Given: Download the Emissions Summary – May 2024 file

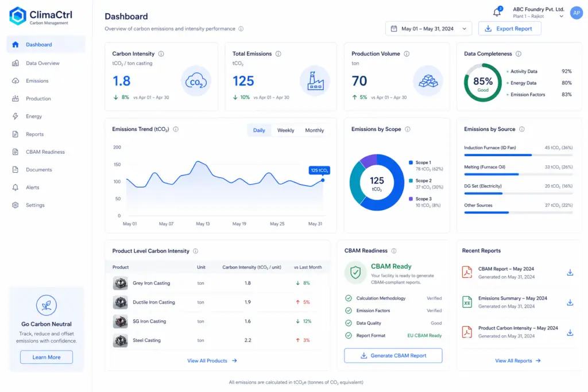Looking at the screenshot, I should tap(570, 302).
